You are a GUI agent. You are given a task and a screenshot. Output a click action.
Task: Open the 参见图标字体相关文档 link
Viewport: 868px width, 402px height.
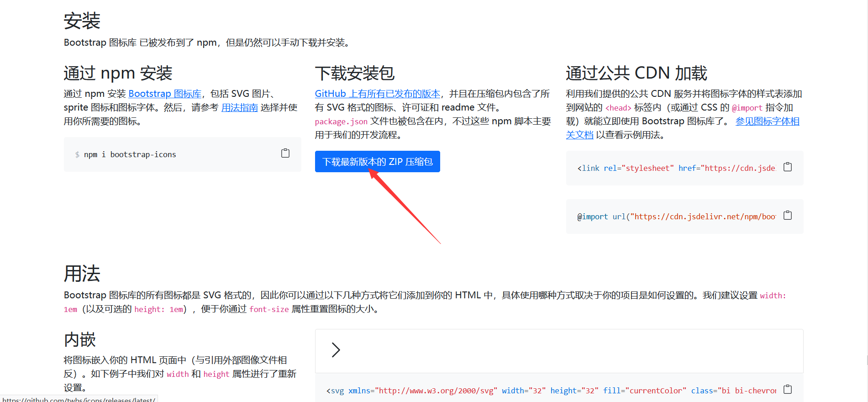tap(767, 122)
